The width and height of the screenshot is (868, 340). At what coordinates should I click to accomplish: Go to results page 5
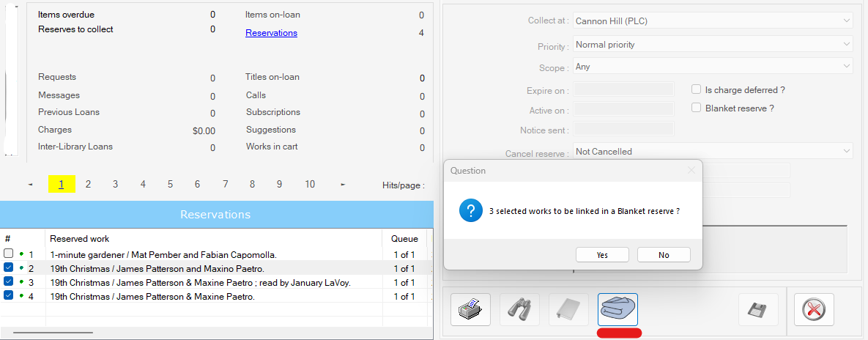click(x=170, y=185)
